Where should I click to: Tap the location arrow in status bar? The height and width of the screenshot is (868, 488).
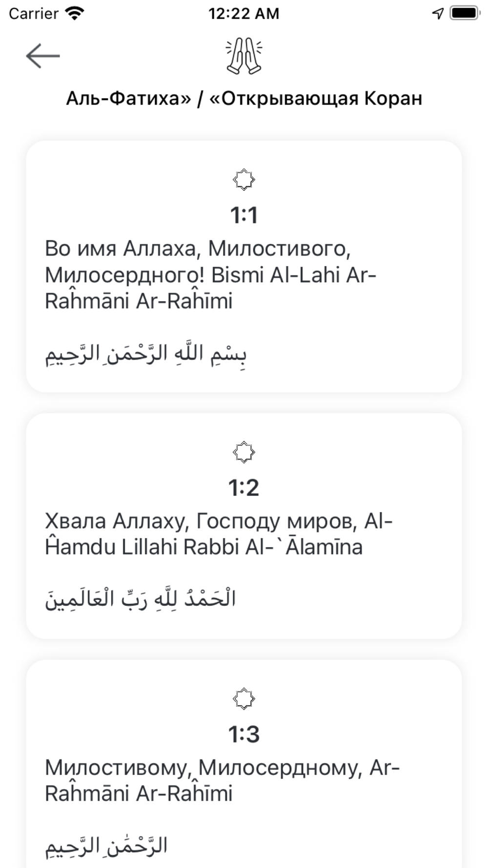tap(438, 13)
